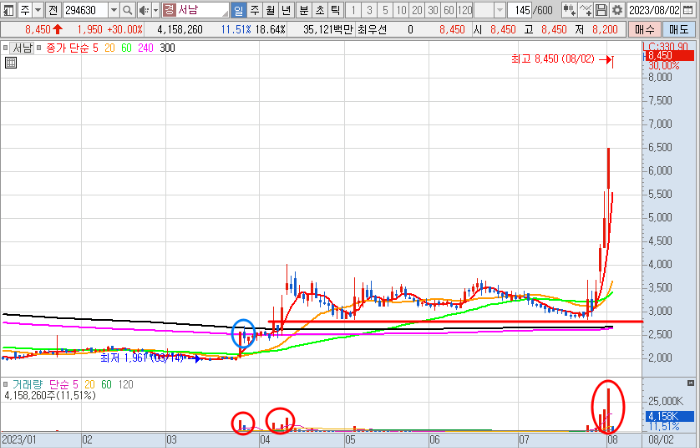Open the calendar date picker icon
This screenshot has width=700, height=448.
(688, 10)
